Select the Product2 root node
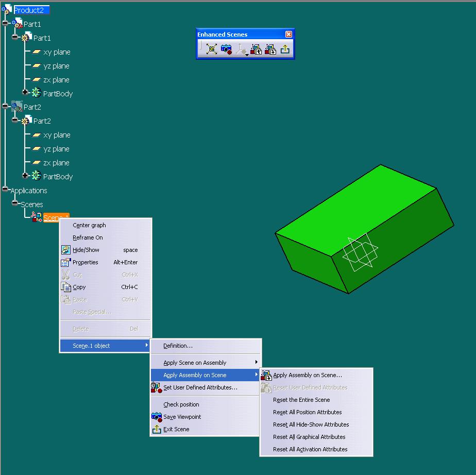 click(x=29, y=10)
